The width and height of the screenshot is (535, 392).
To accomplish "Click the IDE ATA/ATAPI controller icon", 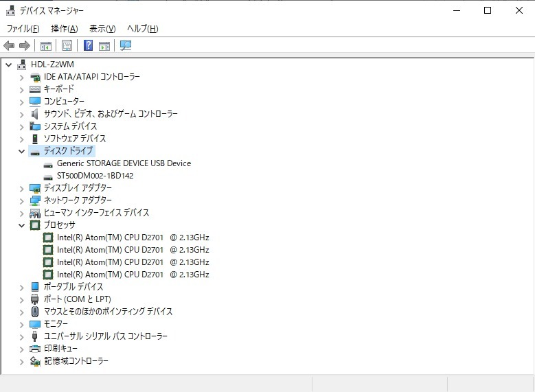I will coord(35,77).
